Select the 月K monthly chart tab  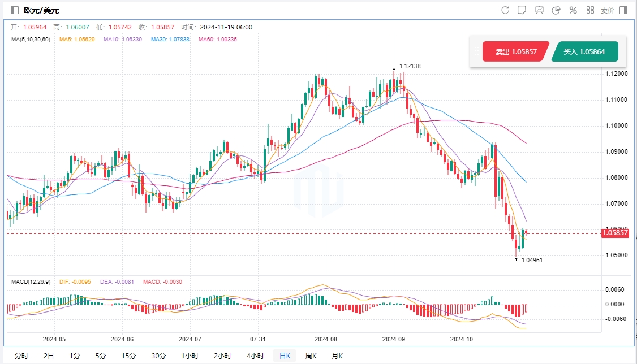(x=337, y=356)
